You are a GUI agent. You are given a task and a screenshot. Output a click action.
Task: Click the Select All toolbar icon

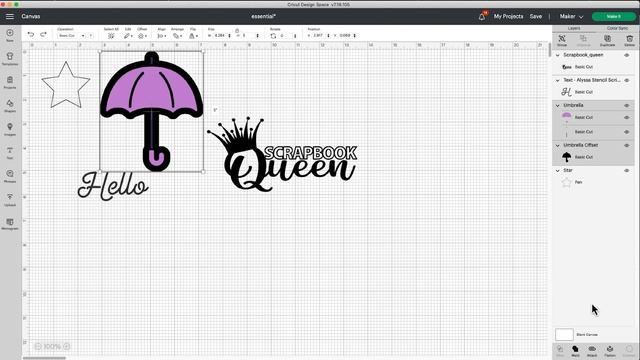[111, 36]
